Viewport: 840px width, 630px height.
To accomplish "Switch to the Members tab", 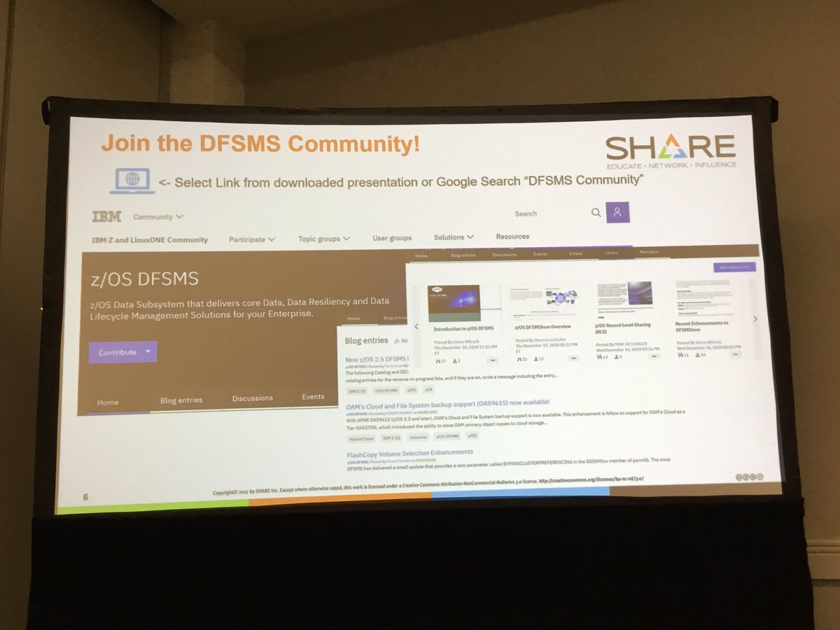I will click(648, 252).
